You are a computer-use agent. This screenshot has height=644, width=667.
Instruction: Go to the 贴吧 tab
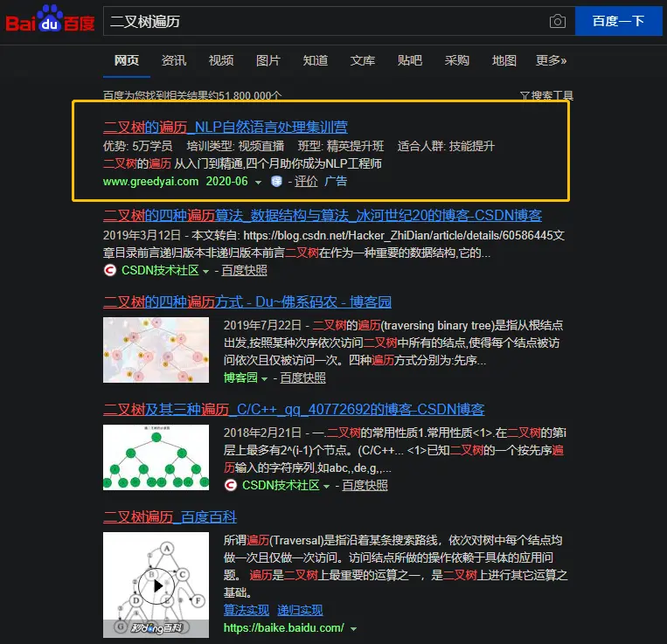(x=410, y=60)
